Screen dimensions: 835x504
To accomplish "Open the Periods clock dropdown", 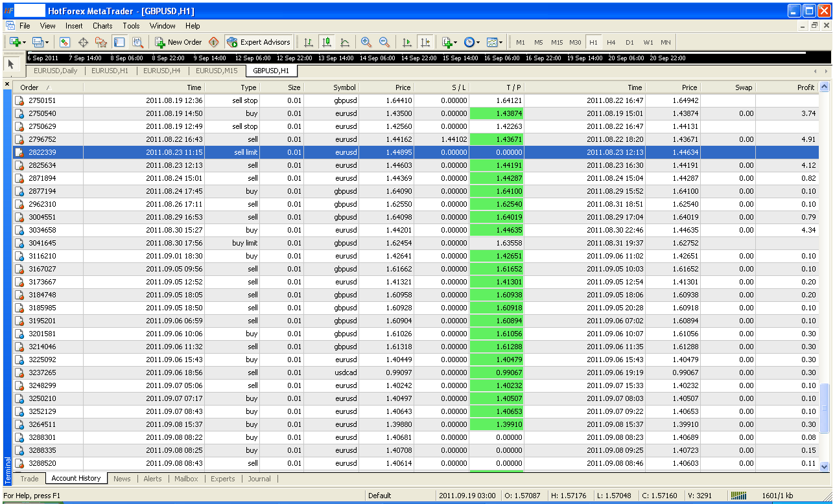I will [472, 42].
